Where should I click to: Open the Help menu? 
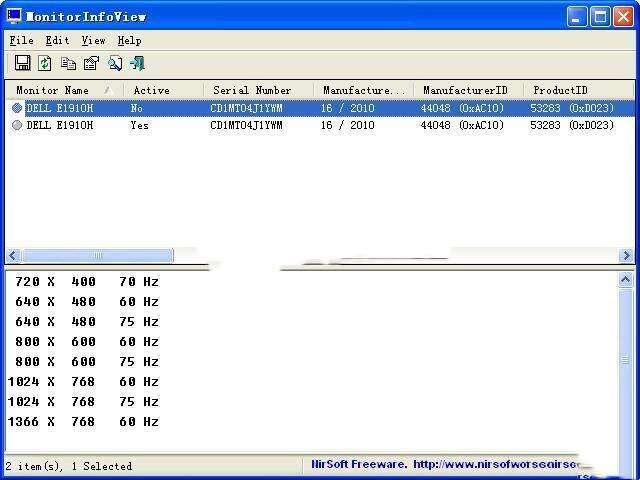(x=129, y=40)
